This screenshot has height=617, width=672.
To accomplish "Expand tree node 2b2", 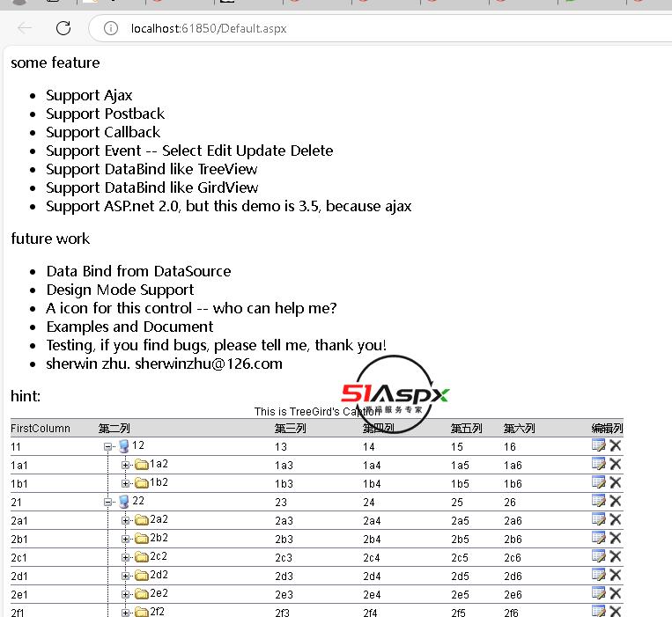I will pos(126,539).
